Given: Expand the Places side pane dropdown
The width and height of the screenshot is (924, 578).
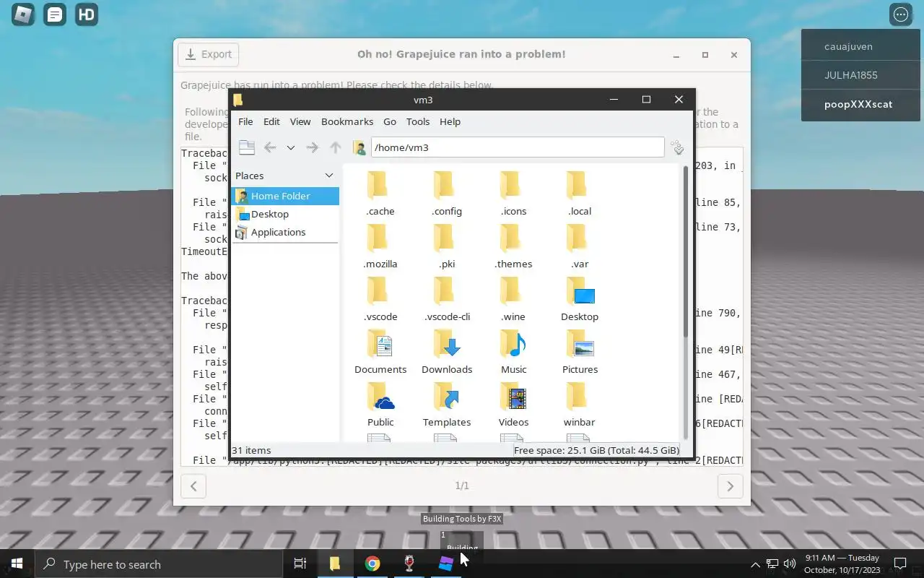Looking at the screenshot, I should tap(329, 176).
